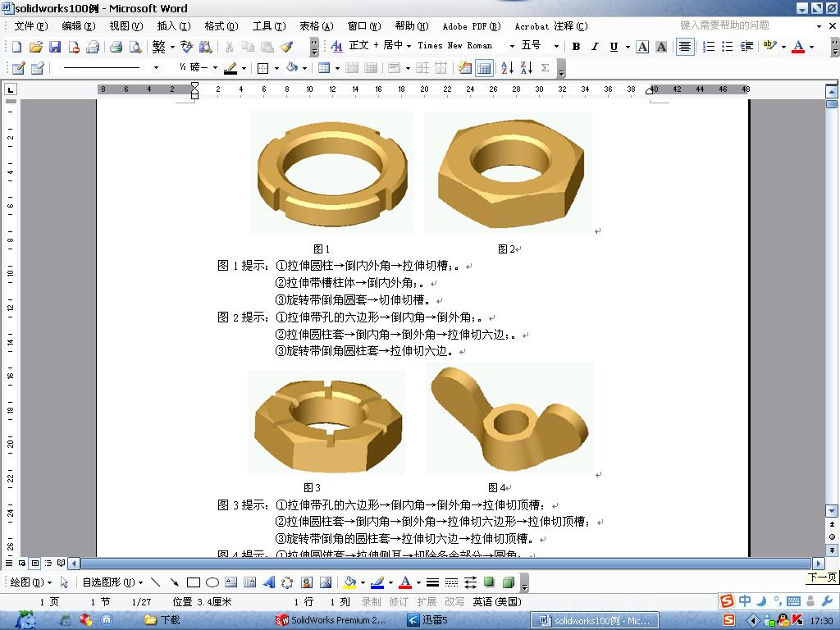This screenshot has height=630, width=840.
Task: Select the Arrow drawing tool
Action: point(174,582)
